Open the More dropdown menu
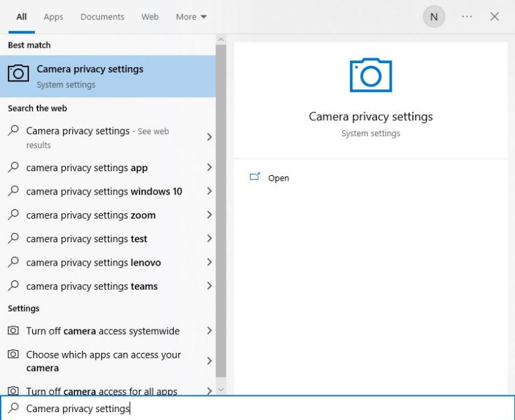The height and width of the screenshot is (420, 515). 191,17
